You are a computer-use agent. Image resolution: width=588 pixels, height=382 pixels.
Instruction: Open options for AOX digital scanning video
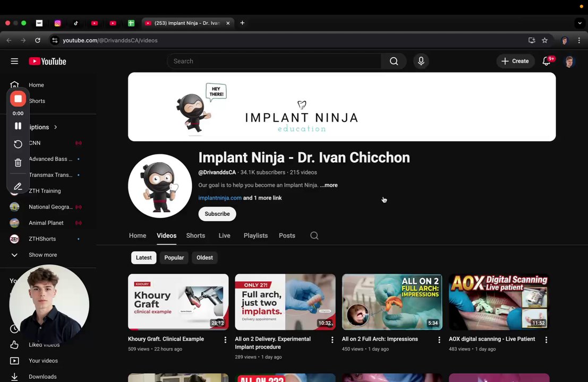(x=546, y=340)
